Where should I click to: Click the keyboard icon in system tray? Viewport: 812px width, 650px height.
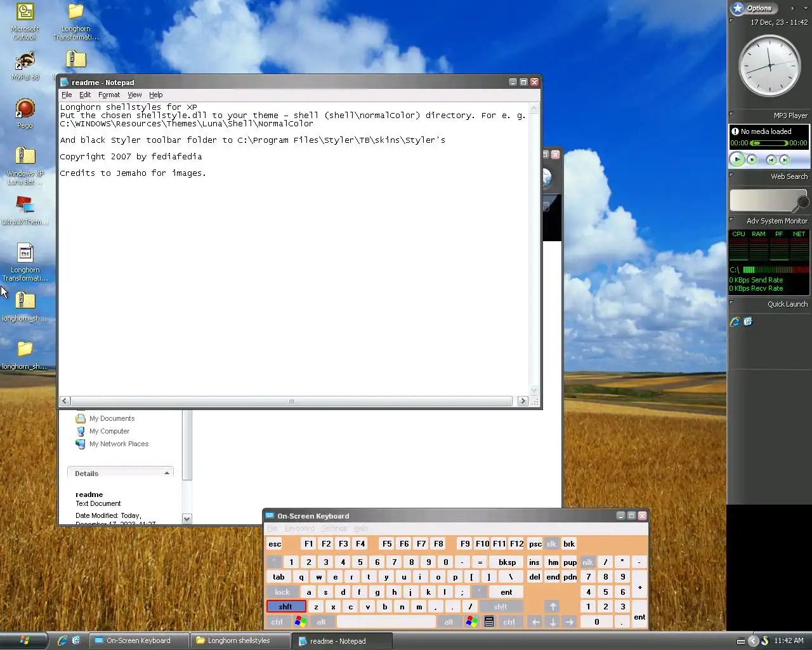coord(741,640)
